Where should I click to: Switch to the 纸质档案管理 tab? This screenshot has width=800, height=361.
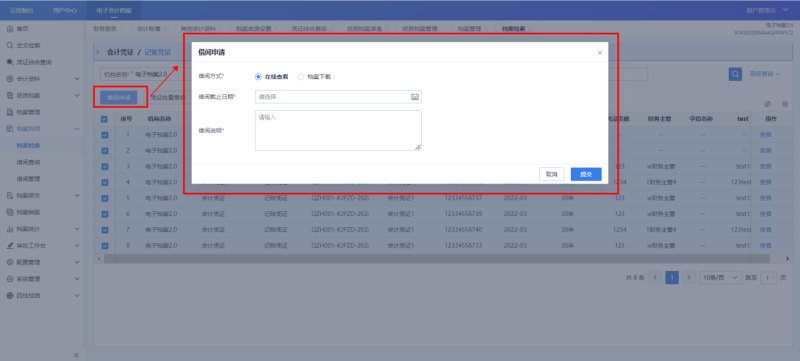pos(419,29)
